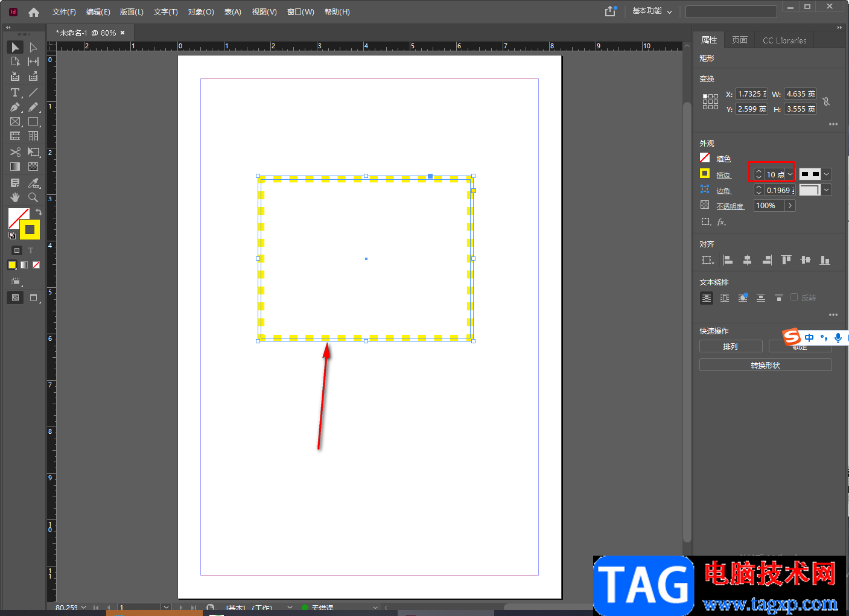The height and width of the screenshot is (616, 849).
Task: Enable the 反转 (invert) checkbox
Action: coord(794,297)
